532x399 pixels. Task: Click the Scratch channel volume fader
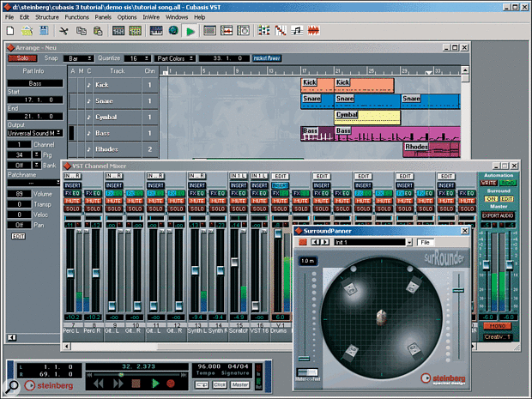pos(234,262)
